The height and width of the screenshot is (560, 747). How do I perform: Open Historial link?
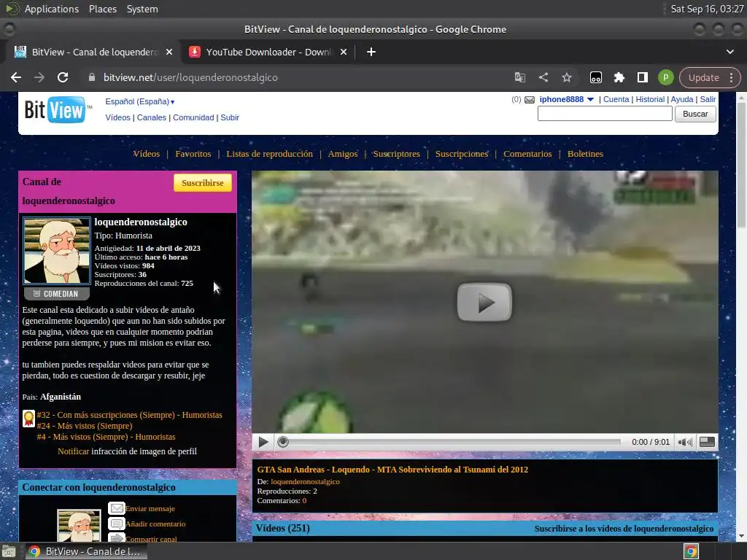(650, 99)
